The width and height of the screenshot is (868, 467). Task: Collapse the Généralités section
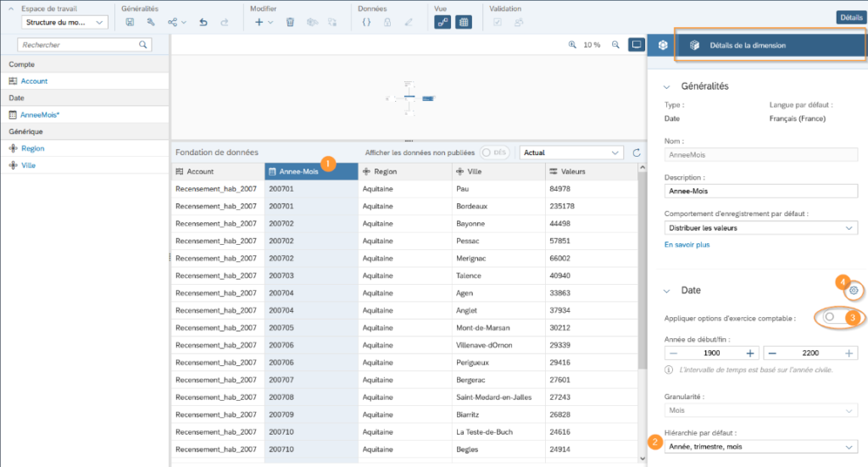pos(667,86)
